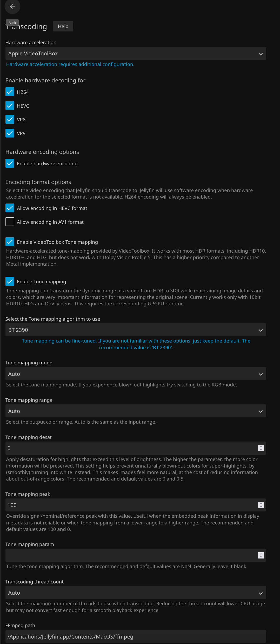Open the Transcoding thread count dropdown
This screenshot has width=280, height=644.
(136, 593)
